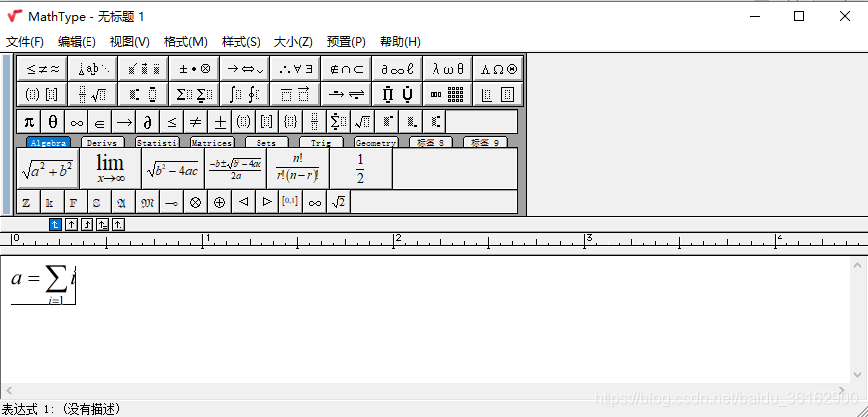The height and width of the screenshot is (417, 868).
Task: Insert the partial derivative ∂ symbol
Action: 148,121
